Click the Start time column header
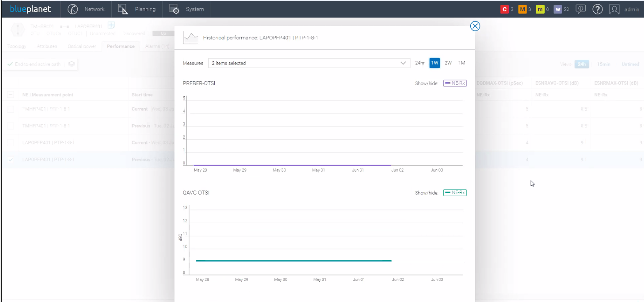This screenshot has width=644, height=302. click(x=142, y=95)
